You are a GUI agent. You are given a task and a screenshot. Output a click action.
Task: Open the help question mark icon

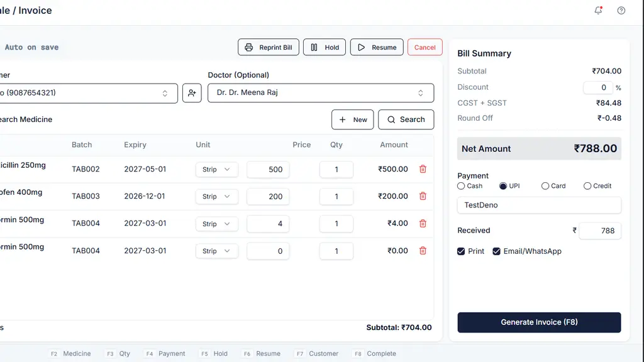621,11
